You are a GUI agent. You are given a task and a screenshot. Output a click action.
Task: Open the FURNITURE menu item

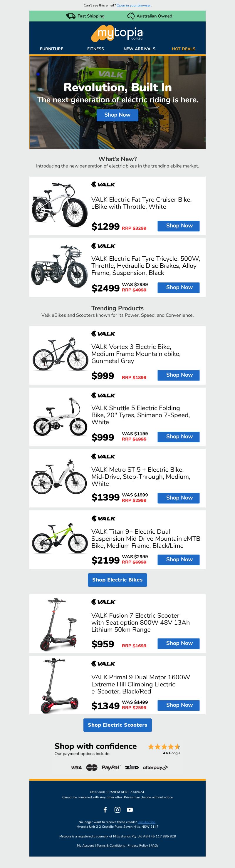point(51,49)
